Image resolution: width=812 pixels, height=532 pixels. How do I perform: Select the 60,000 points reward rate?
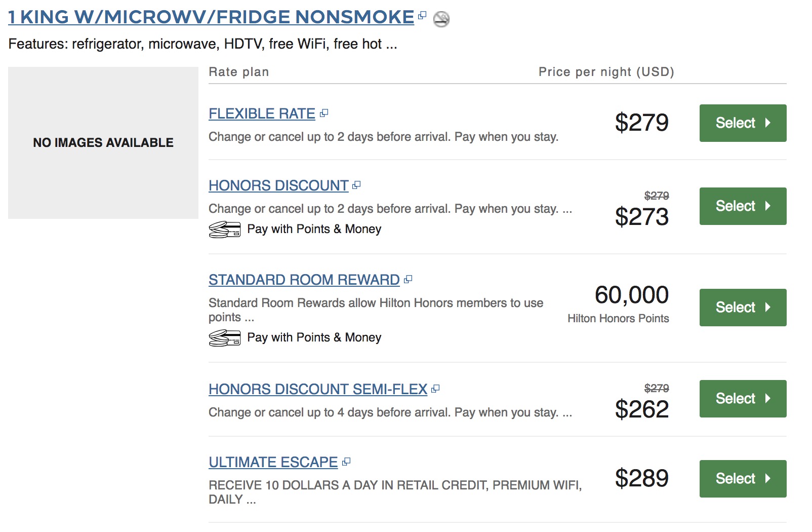742,308
